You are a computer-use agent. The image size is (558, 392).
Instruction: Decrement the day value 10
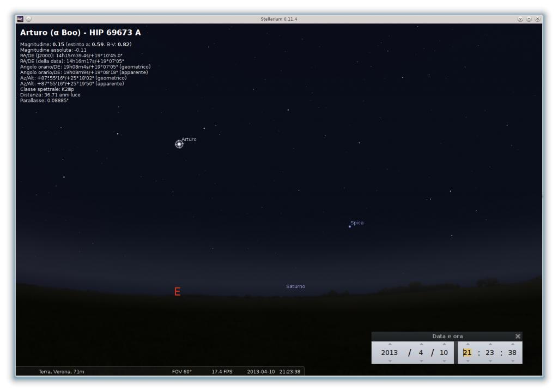(x=444, y=361)
